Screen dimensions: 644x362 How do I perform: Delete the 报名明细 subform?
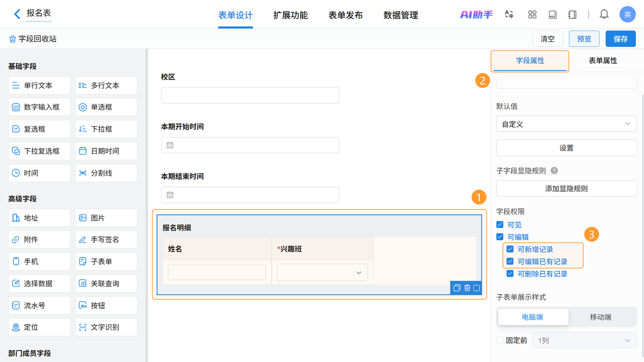click(467, 288)
